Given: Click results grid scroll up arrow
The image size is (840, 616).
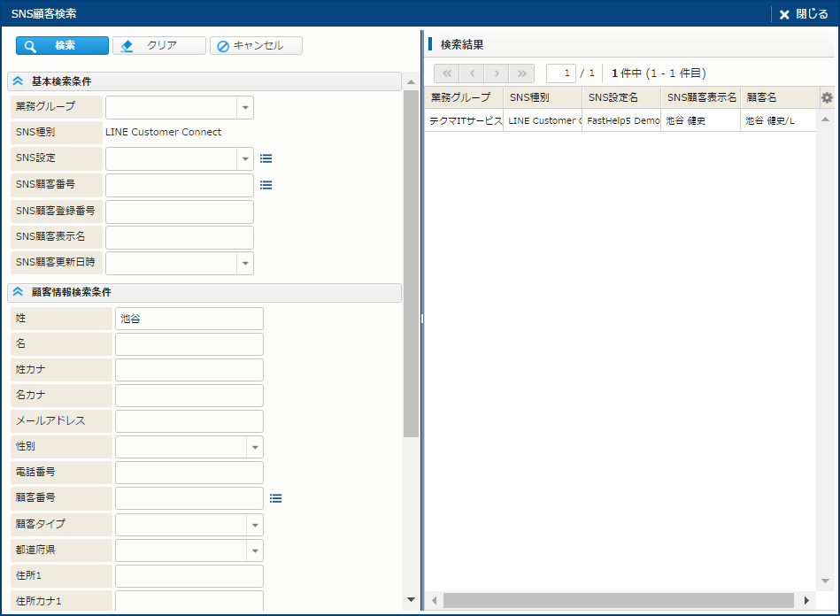Looking at the screenshot, I should (826, 119).
